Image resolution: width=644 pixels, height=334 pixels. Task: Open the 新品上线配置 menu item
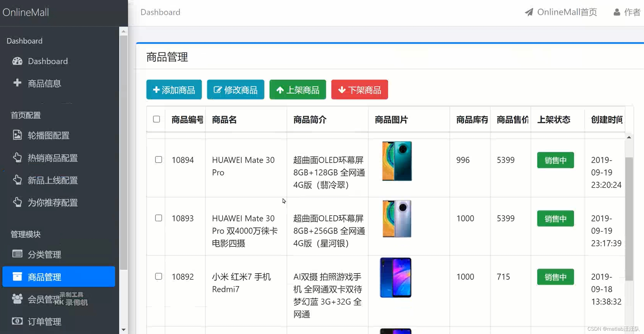tap(52, 180)
